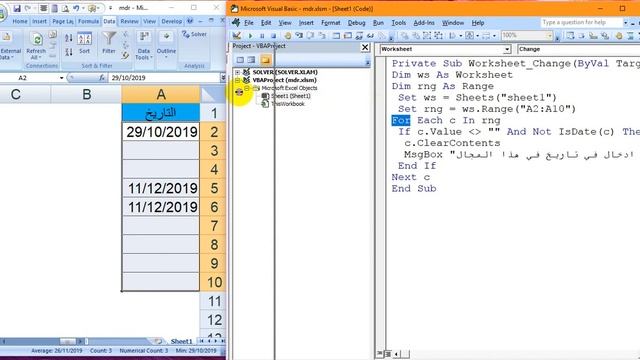Select Sheet1 (Sheet1) in project tree
This screenshot has height=360, width=640.
point(290,96)
